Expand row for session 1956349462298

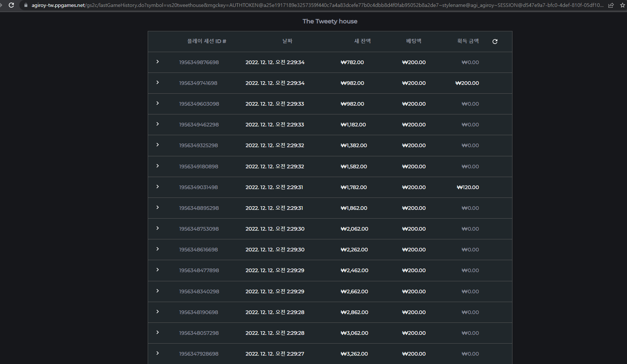[x=158, y=124]
